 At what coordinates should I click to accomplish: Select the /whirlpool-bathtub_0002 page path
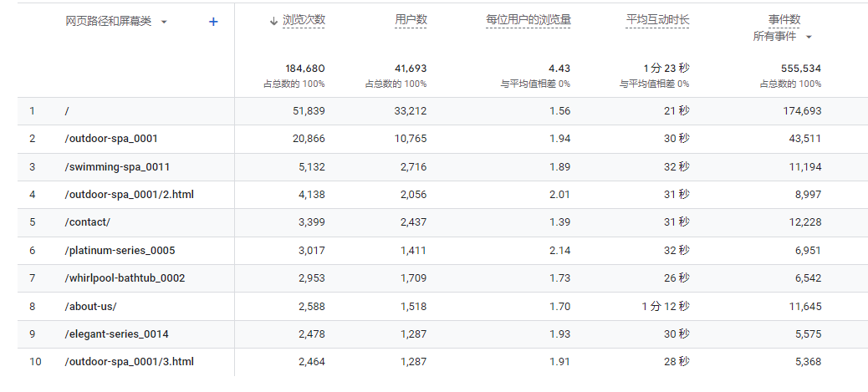pos(125,278)
